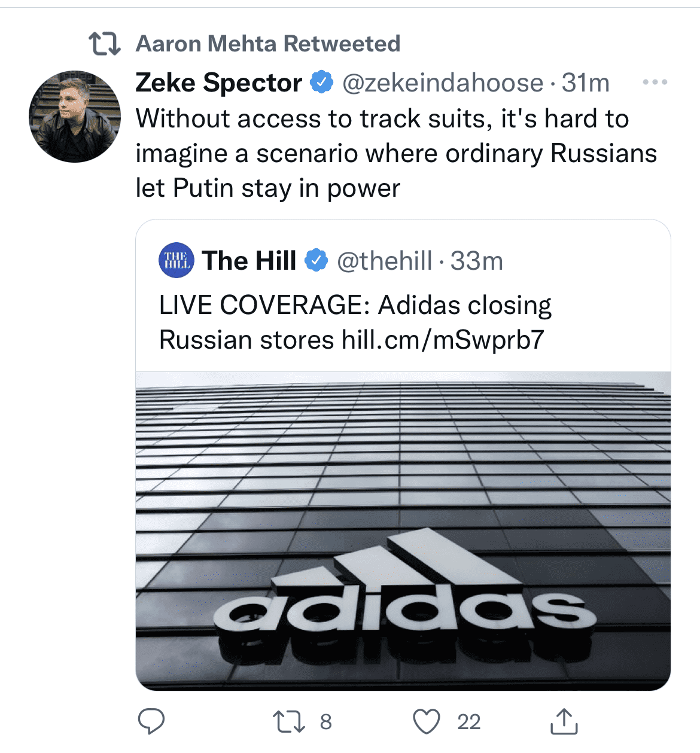Open the @thehill handle

pyautogui.click(x=385, y=261)
